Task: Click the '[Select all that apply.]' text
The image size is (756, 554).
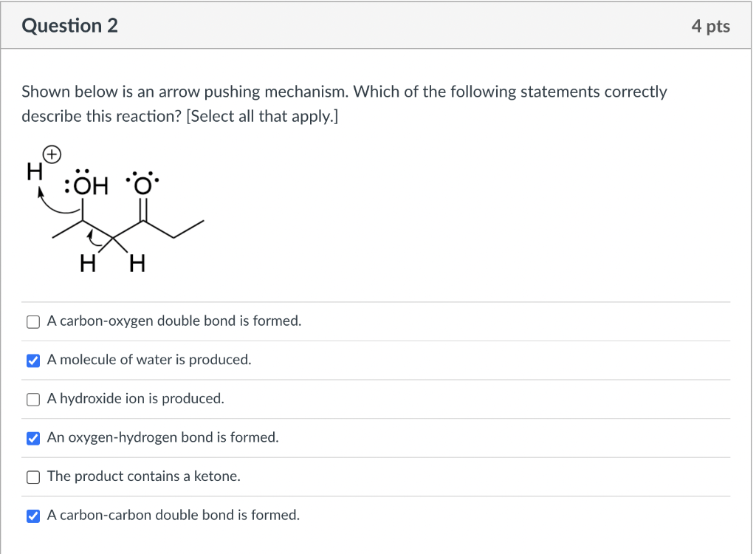Action: [x=262, y=116]
